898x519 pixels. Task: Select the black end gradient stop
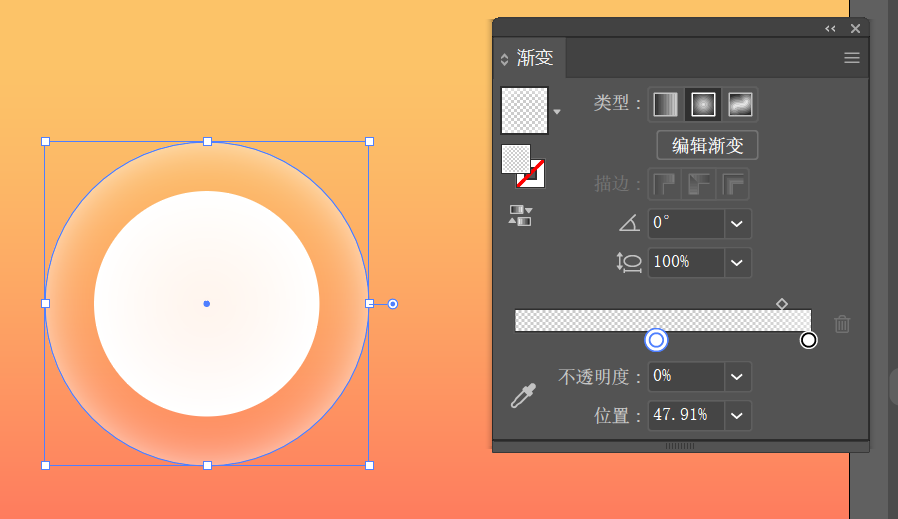[x=809, y=340]
